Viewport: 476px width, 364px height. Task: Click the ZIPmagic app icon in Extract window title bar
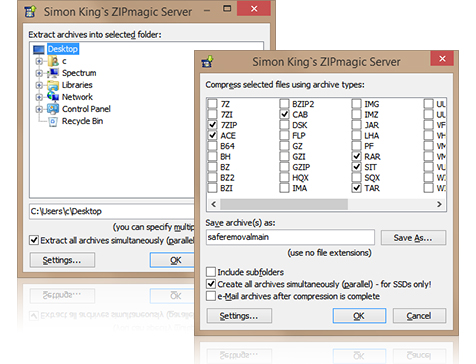30,12
